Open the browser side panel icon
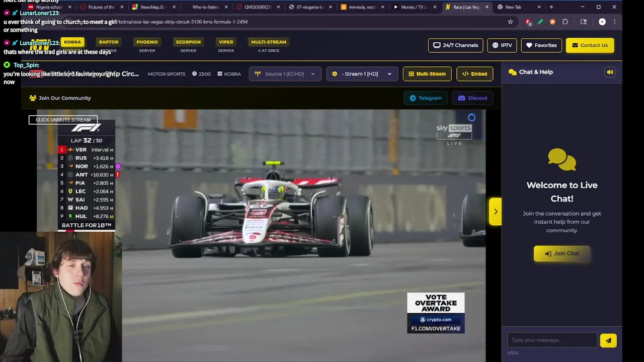The image size is (644, 362). point(584,22)
